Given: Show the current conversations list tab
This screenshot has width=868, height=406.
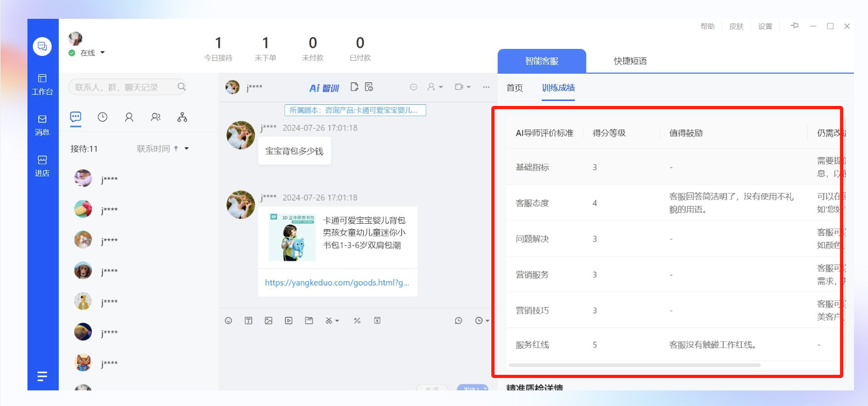Looking at the screenshot, I should click(x=76, y=117).
